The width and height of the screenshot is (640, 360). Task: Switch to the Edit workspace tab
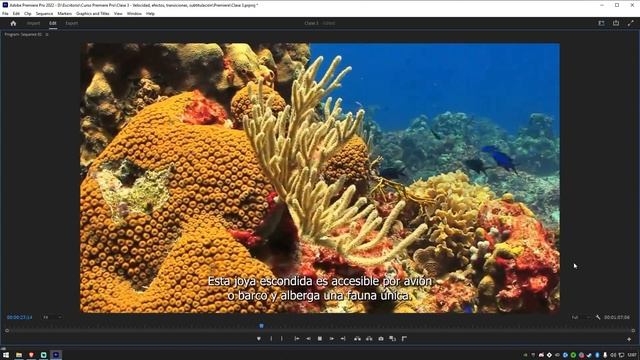(53, 23)
